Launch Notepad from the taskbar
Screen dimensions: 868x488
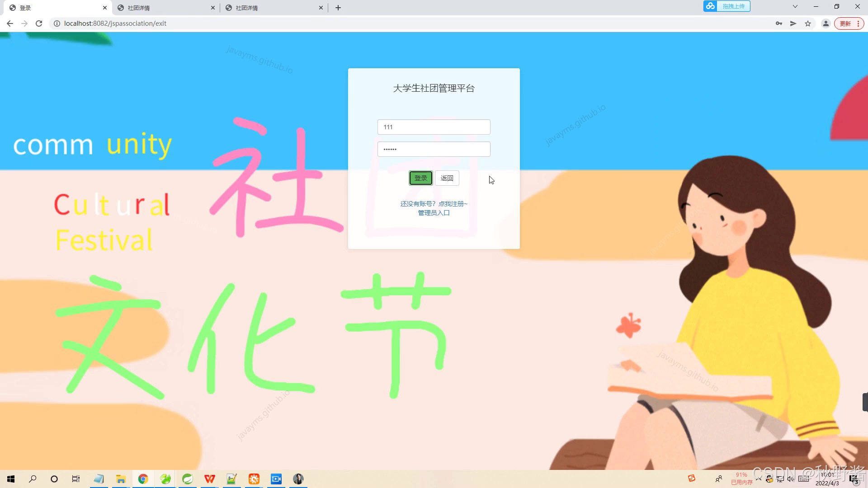(x=99, y=479)
